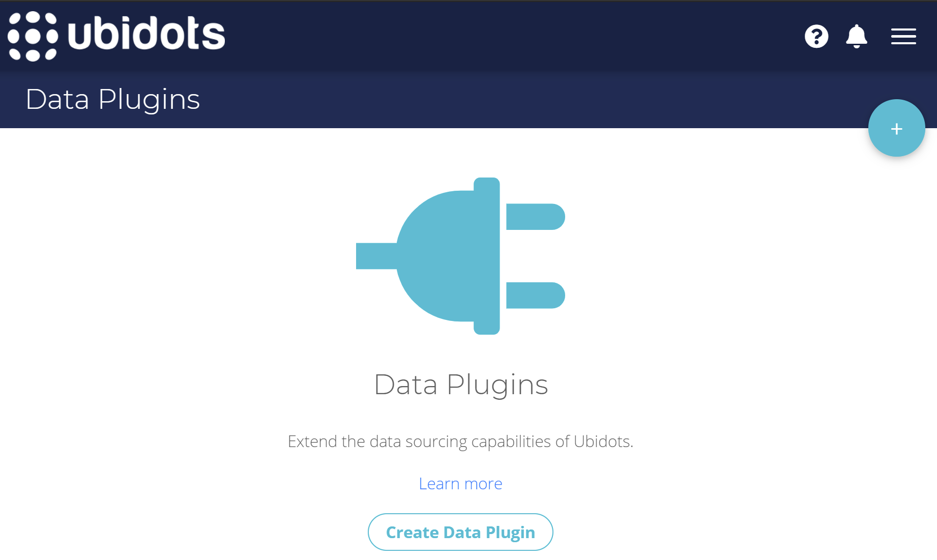This screenshot has height=560, width=937.
Task: Click the Ubidots dotted circle logo
Action: pos(33,36)
